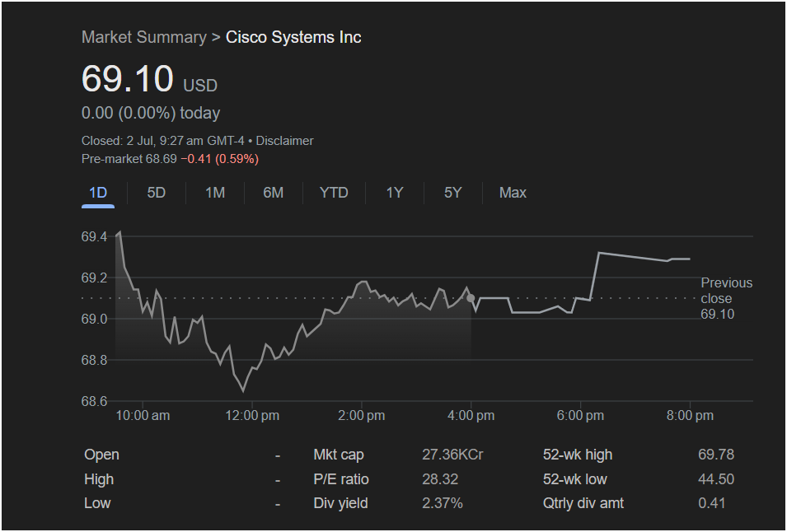This screenshot has width=787, height=532.
Task: Switch to the 1M time range tab
Action: [x=215, y=193]
